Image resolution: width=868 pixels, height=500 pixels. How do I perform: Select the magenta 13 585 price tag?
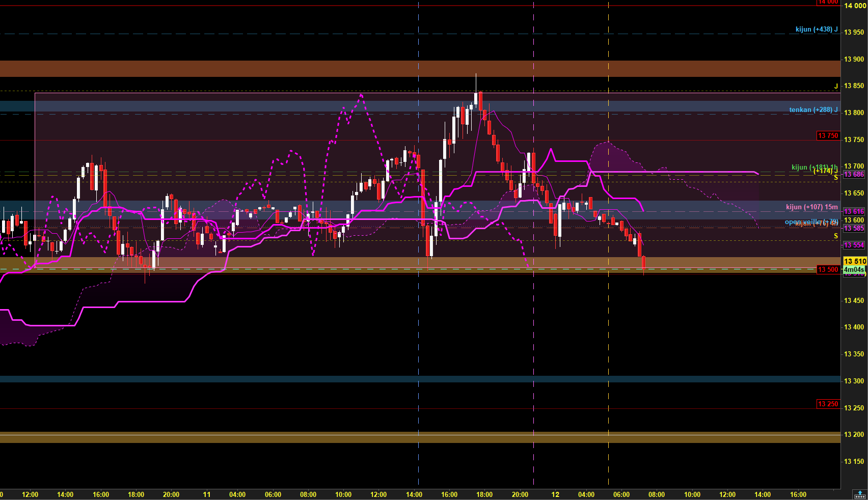[x=854, y=228]
